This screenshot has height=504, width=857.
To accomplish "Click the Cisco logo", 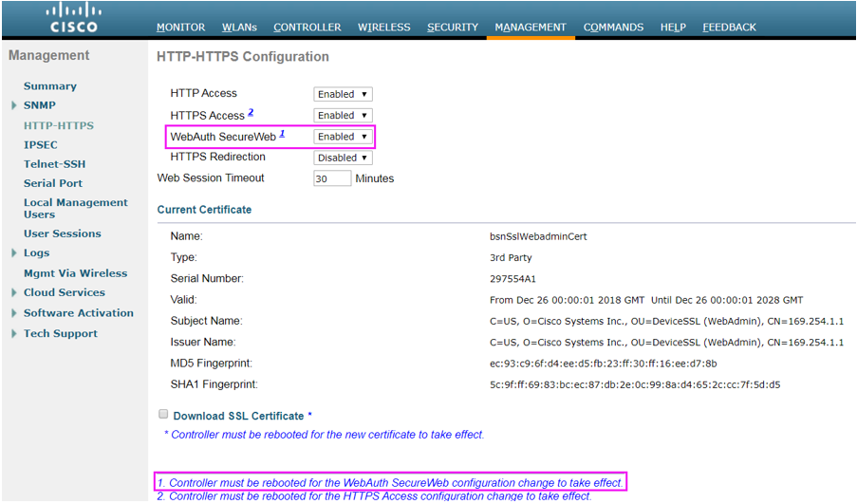I will tap(74, 18).
